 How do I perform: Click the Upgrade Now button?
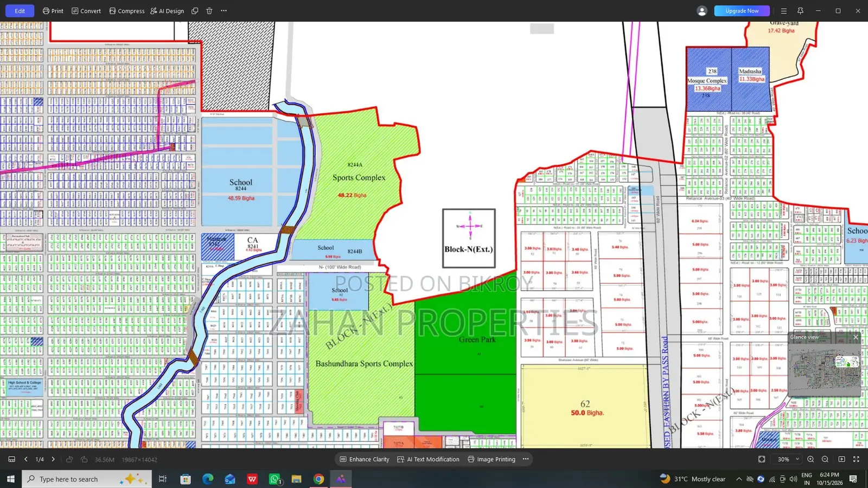coord(742,11)
